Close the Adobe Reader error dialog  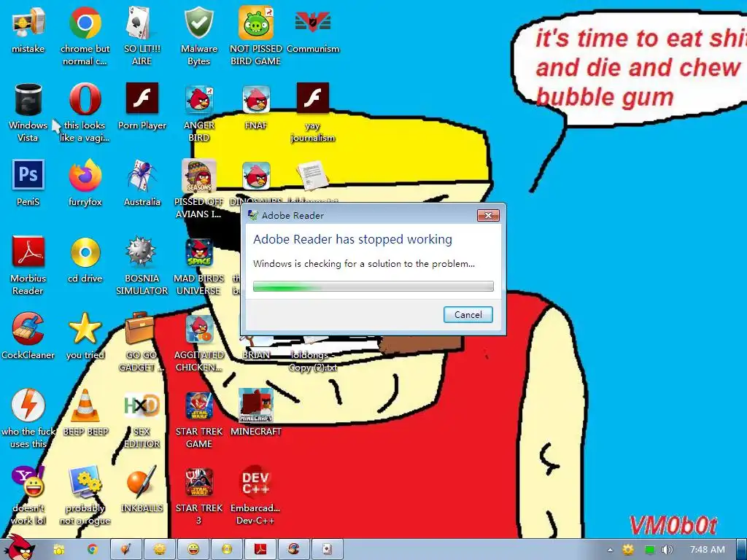(x=488, y=215)
